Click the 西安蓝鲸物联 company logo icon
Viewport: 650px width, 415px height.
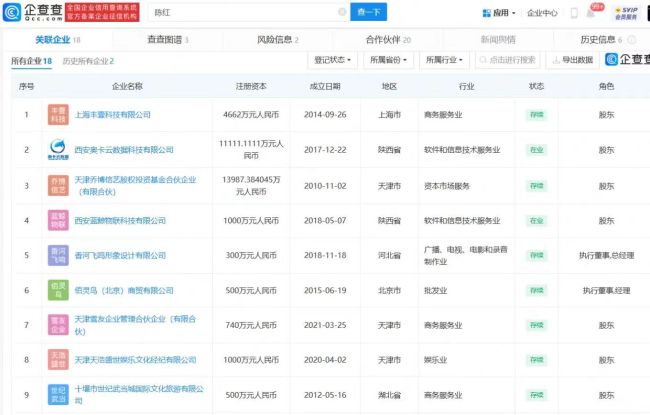tap(58, 221)
